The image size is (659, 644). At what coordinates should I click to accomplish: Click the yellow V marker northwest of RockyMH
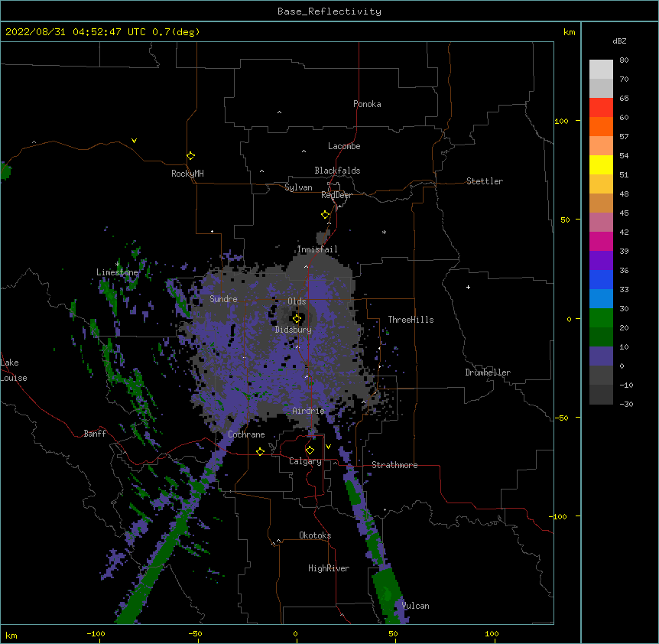pyautogui.click(x=134, y=141)
